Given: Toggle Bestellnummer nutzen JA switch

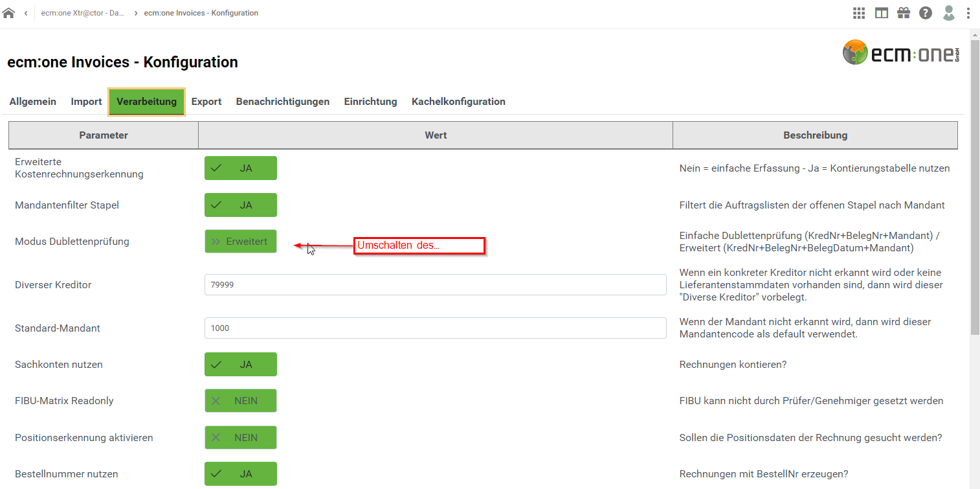Looking at the screenshot, I should (241, 473).
